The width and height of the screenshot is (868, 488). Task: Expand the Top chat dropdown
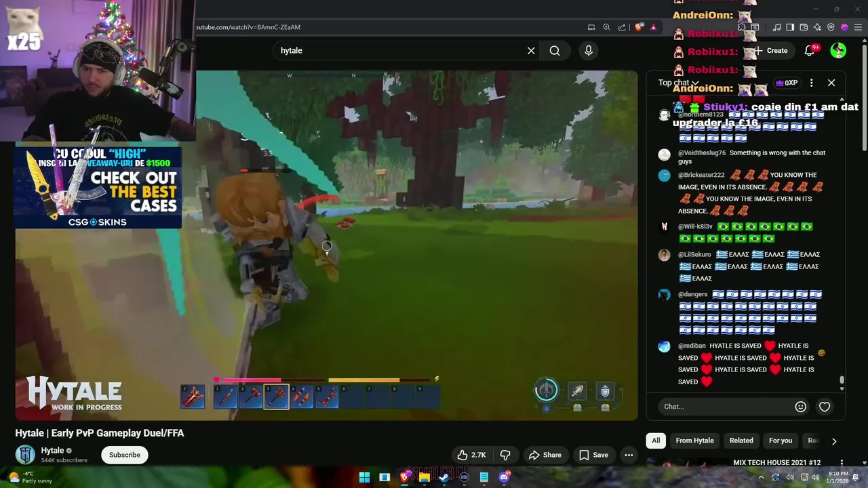[x=678, y=83]
